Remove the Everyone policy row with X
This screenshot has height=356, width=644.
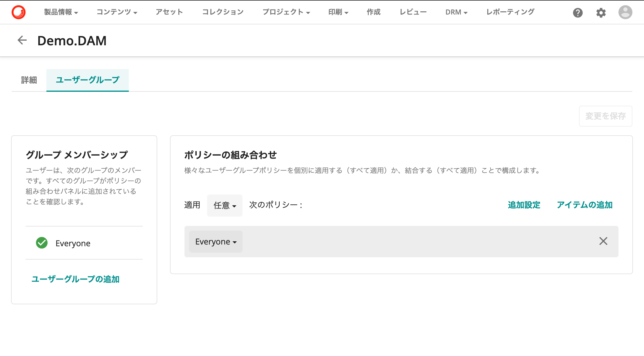pos(603,241)
